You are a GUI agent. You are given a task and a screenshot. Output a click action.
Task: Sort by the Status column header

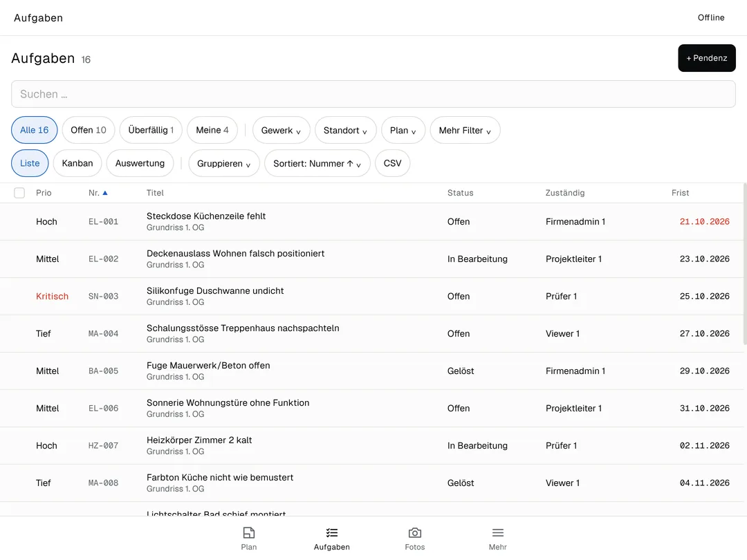(x=460, y=193)
